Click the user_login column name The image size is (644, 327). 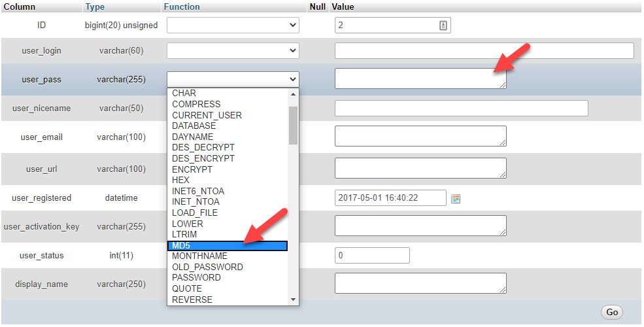point(41,51)
